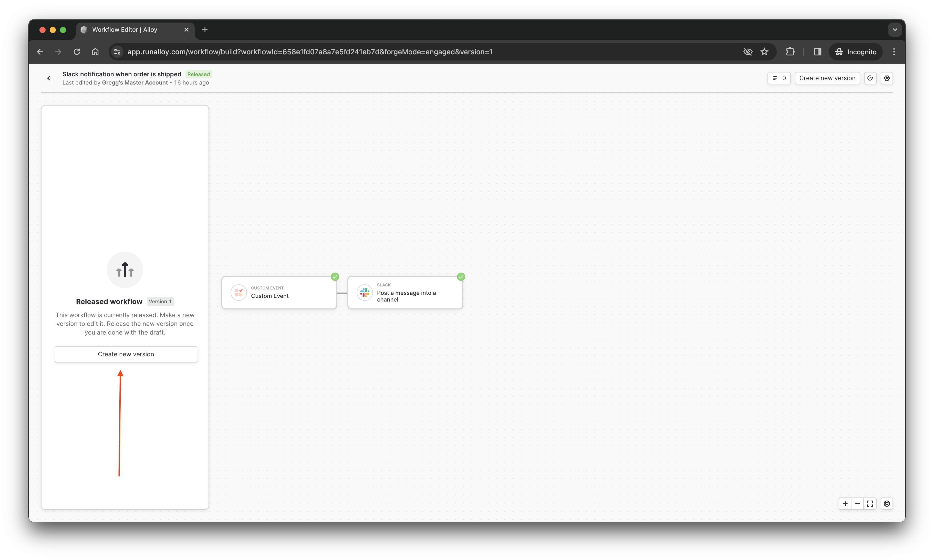Viewport: 934px width, 560px height.
Task: Open canvas settings gear at bottom right
Action: [x=886, y=503]
